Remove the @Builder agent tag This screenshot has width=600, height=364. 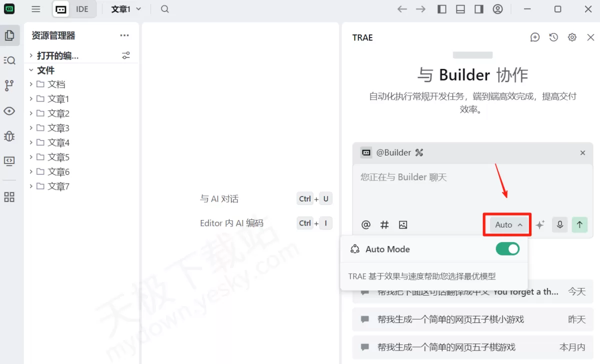[x=582, y=153]
